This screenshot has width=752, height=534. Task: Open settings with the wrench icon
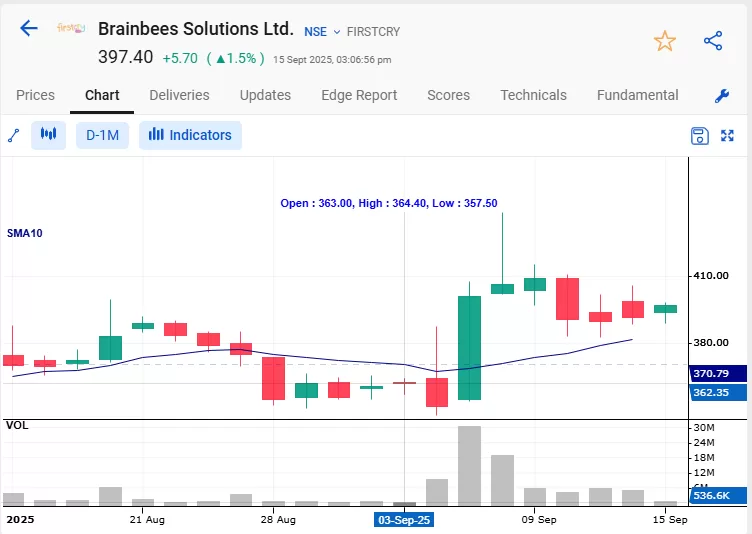click(x=722, y=96)
